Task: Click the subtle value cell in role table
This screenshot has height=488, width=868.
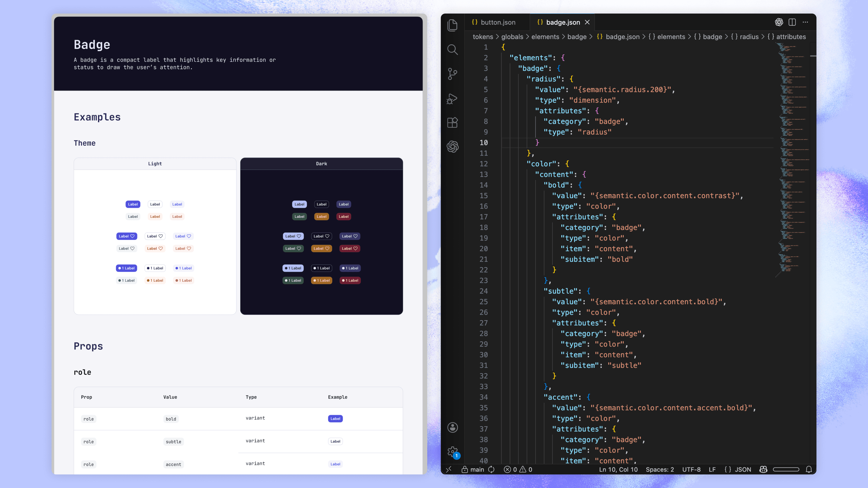Action: tap(174, 441)
